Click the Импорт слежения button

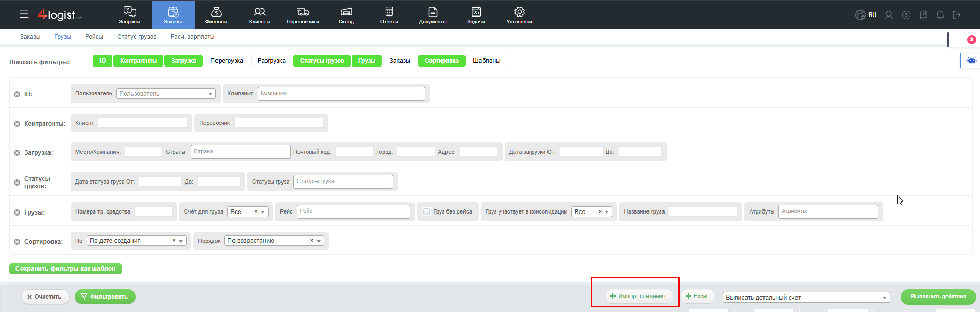point(638,296)
